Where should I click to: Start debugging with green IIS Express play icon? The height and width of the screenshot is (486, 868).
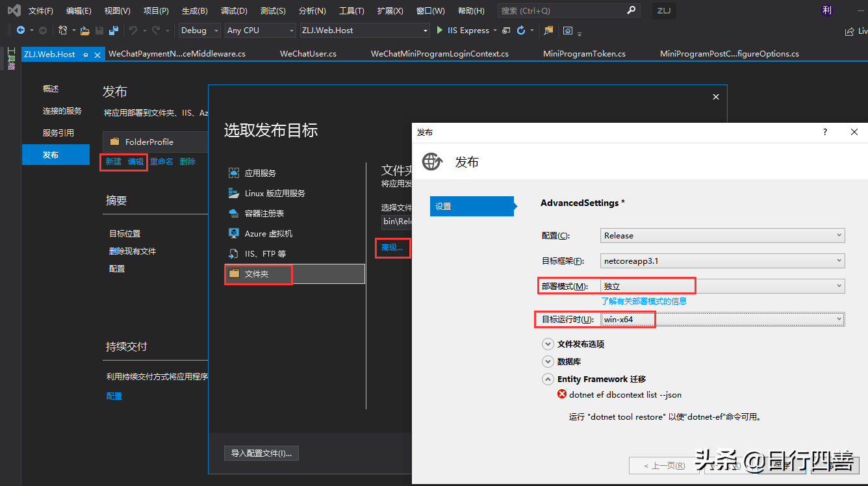tap(440, 31)
